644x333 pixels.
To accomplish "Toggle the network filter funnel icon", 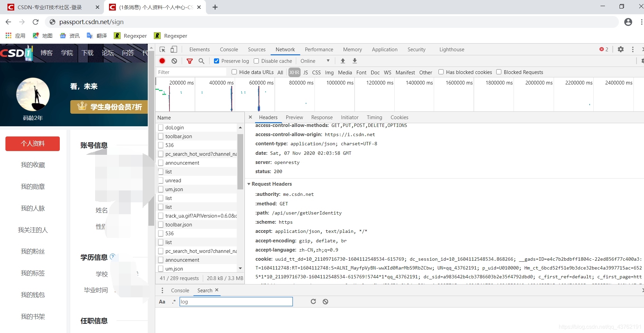I will (190, 61).
